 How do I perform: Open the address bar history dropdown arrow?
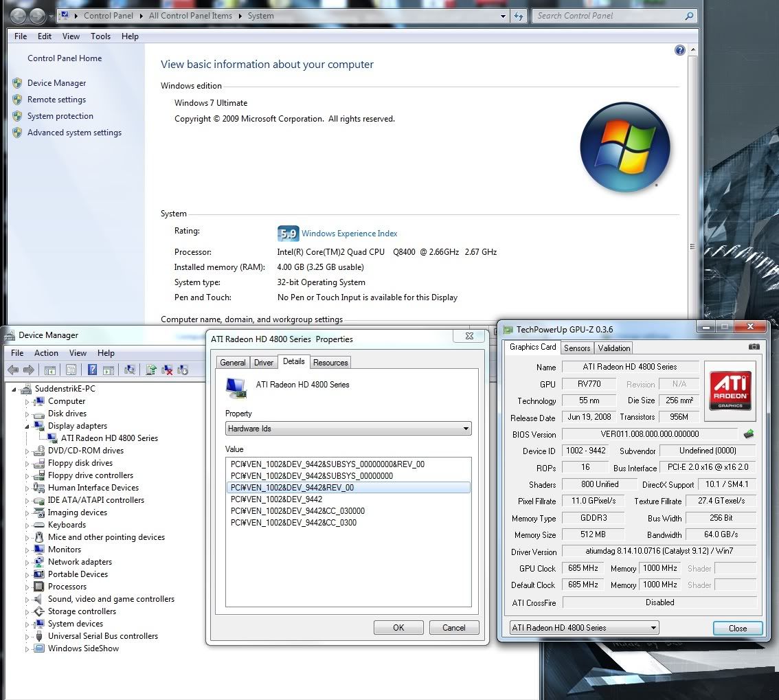coord(503,16)
